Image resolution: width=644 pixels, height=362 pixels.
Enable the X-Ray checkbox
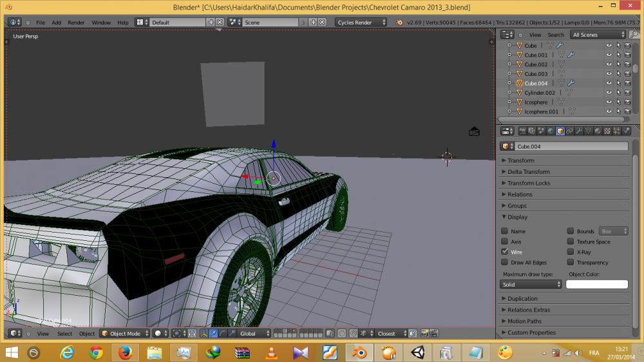point(571,251)
